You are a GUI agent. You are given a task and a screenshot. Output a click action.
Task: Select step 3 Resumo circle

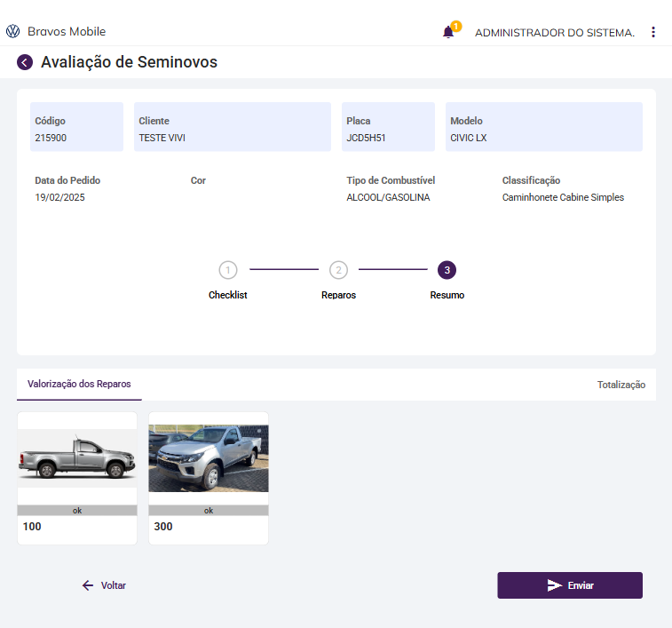[447, 270]
